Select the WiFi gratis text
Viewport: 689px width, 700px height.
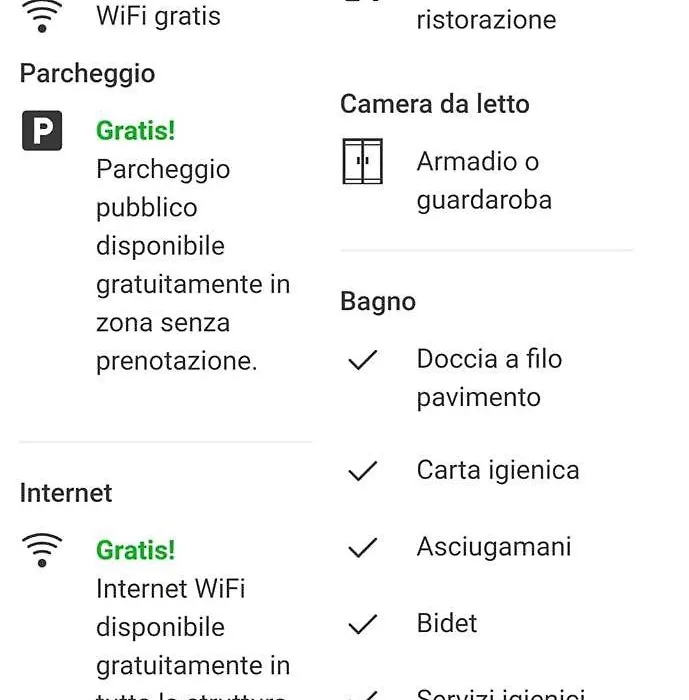point(159,16)
